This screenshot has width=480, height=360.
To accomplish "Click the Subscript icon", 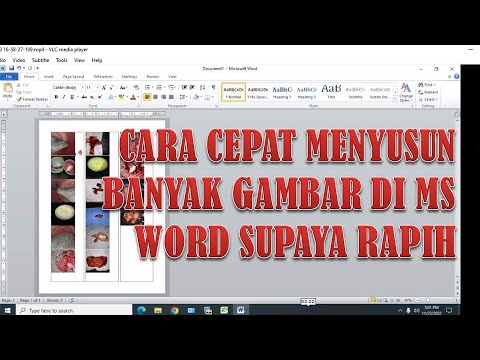I will click(92, 97).
